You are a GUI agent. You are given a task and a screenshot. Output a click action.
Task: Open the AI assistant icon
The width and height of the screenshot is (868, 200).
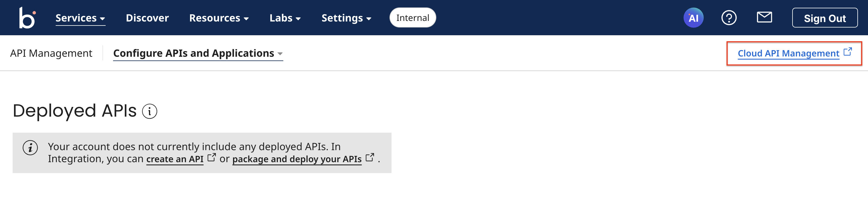tap(693, 18)
